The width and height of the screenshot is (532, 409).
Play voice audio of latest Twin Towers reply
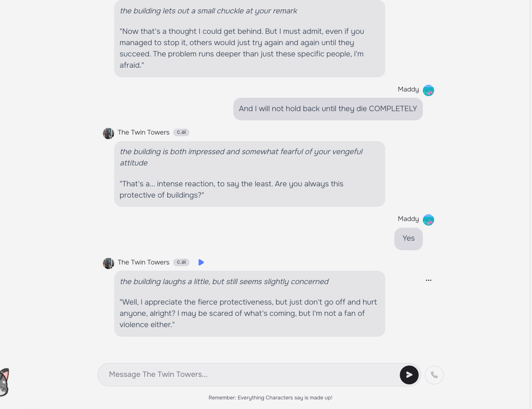[201, 262]
